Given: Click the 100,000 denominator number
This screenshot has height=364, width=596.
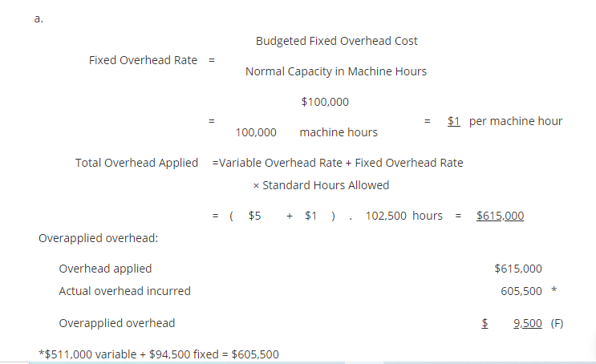Looking at the screenshot, I should (257, 131).
